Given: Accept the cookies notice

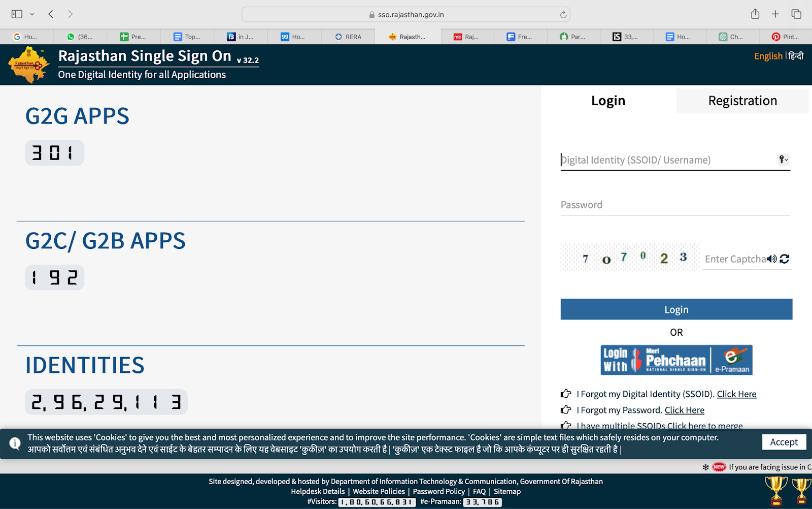Looking at the screenshot, I should pos(784,442).
